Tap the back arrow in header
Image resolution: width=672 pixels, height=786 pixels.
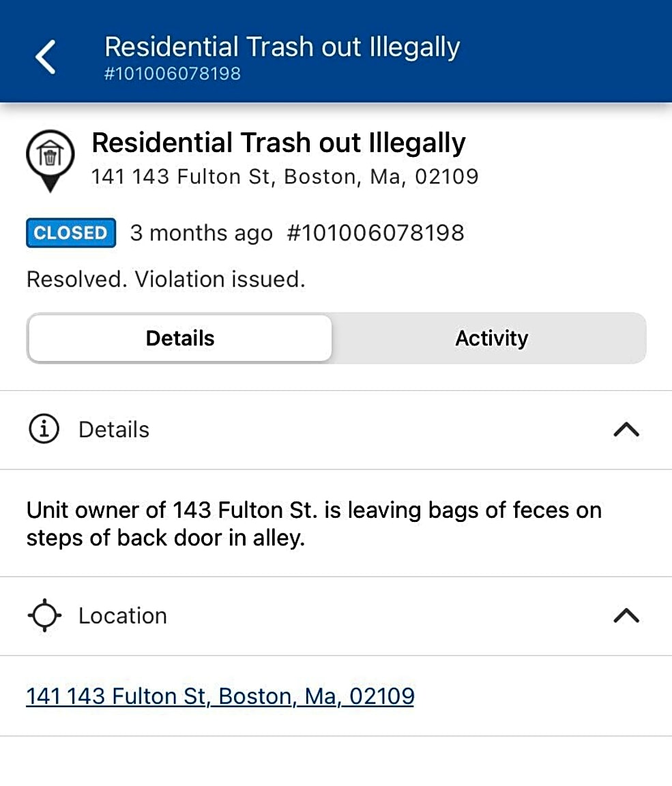click(x=45, y=57)
